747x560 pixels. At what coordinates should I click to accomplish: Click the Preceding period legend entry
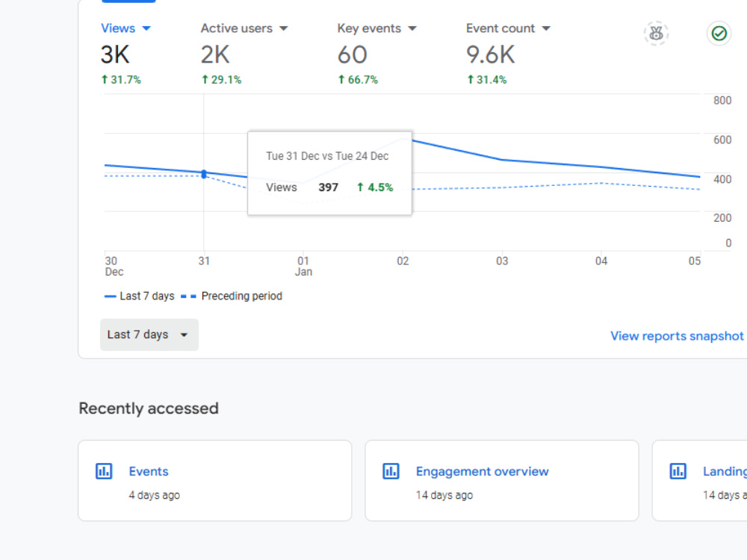pyautogui.click(x=232, y=296)
